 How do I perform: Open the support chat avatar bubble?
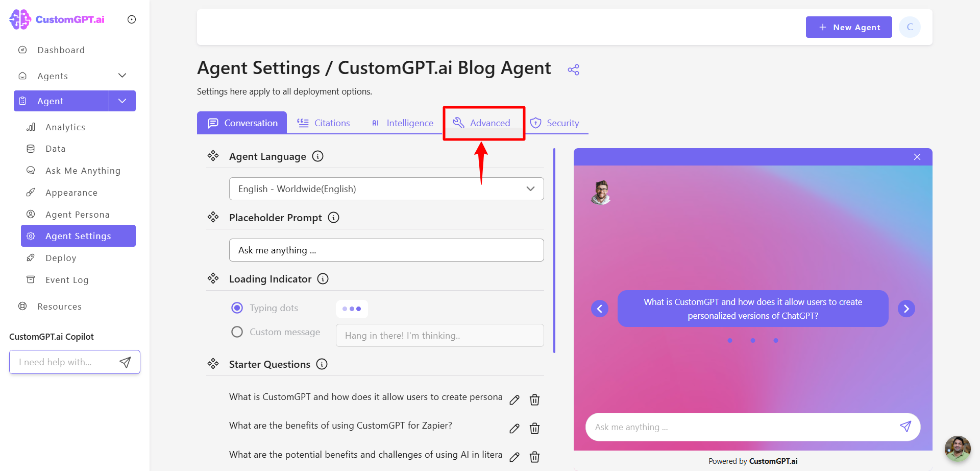(958, 449)
